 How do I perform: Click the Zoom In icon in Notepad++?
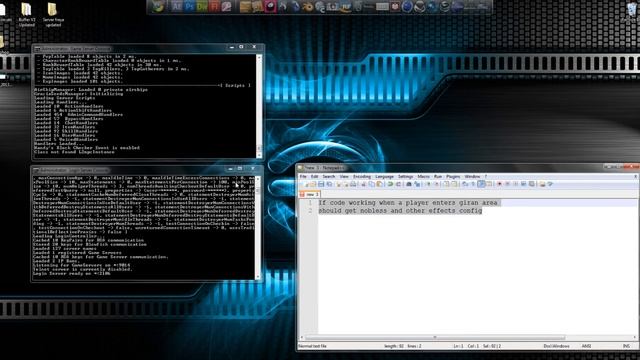(429, 184)
